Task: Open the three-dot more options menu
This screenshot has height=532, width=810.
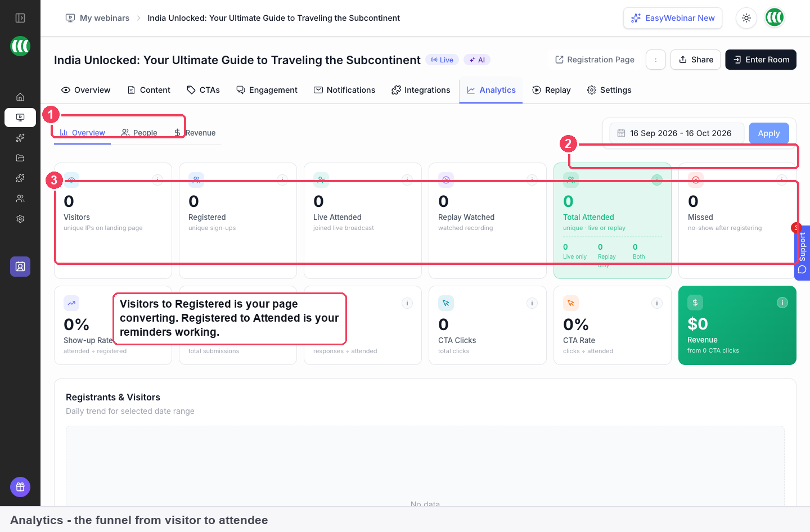Action: [656, 60]
